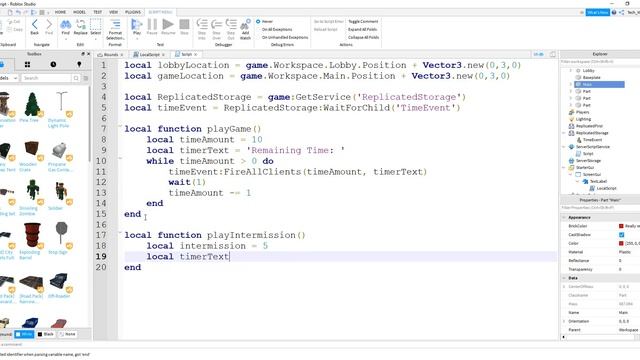Click the Back navigation arrow
The image size is (640, 360).
(x=35, y=24)
